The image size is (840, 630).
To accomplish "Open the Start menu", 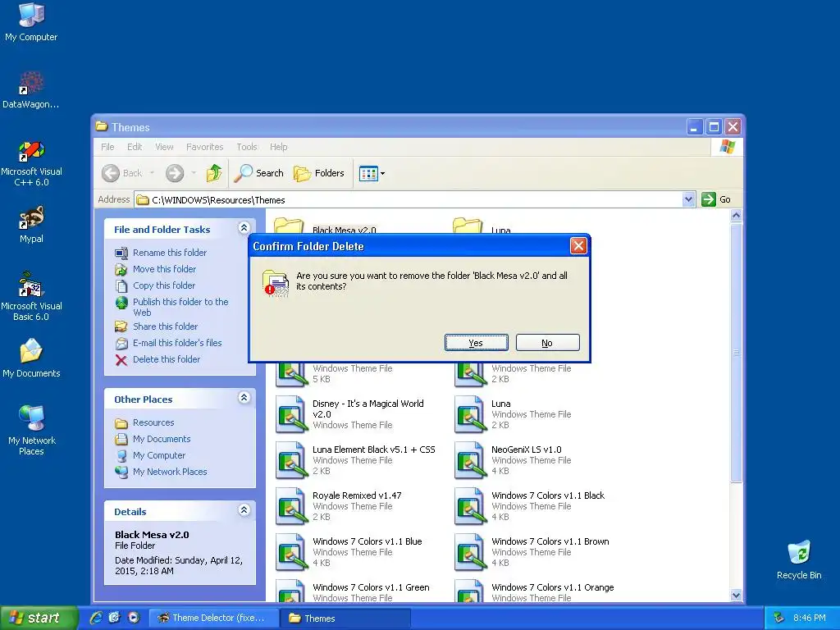I will click(x=38, y=618).
